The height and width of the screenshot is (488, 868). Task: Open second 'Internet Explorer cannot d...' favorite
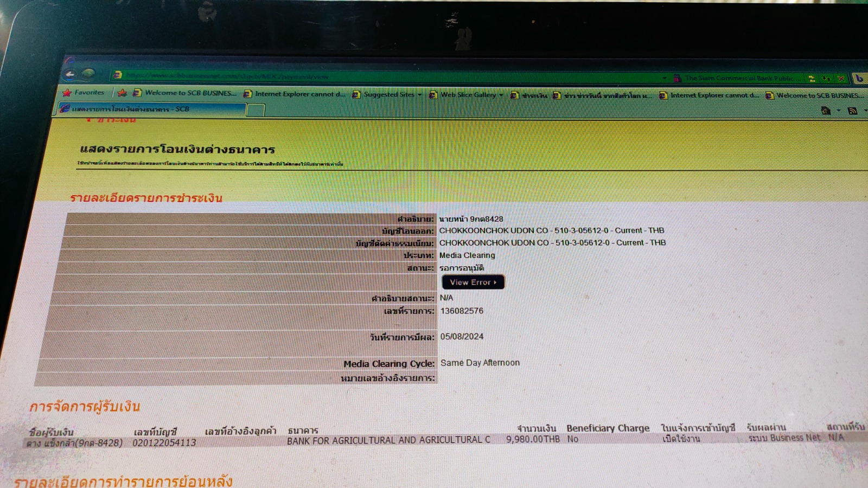point(710,95)
